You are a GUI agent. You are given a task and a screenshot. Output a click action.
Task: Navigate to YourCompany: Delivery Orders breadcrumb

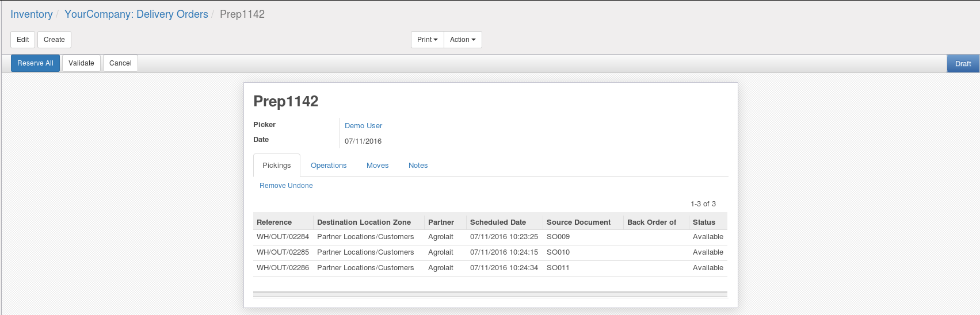[x=136, y=14]
